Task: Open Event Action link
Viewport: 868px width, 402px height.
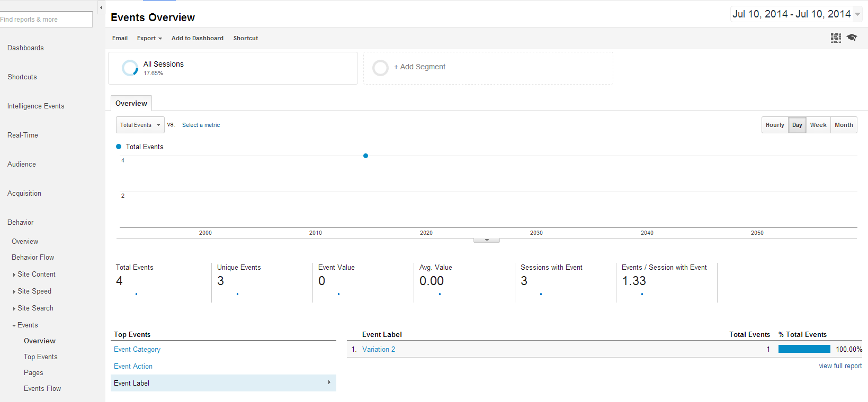Action: [133, 366]
